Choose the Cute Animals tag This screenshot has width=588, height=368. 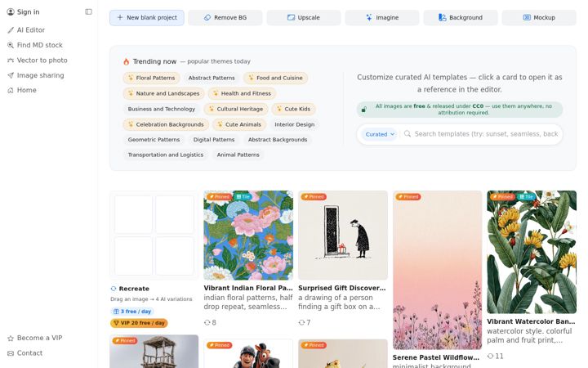point(239,124)
